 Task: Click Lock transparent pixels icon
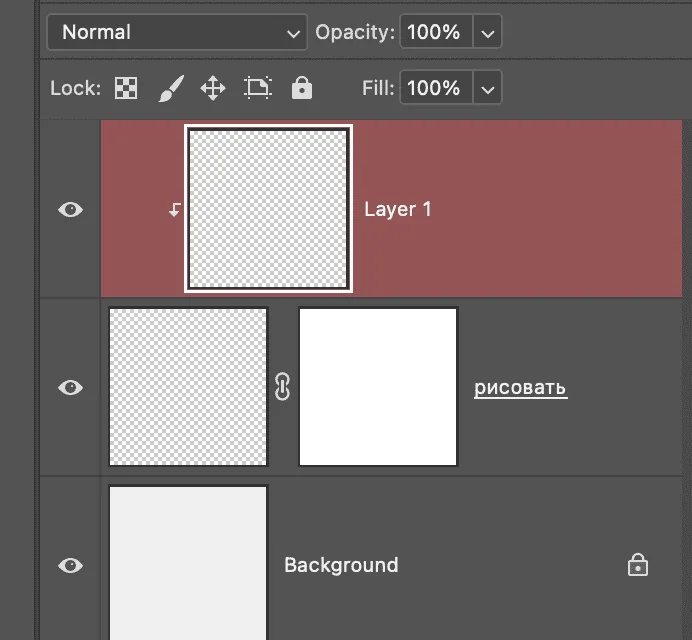tap(126, 88)
